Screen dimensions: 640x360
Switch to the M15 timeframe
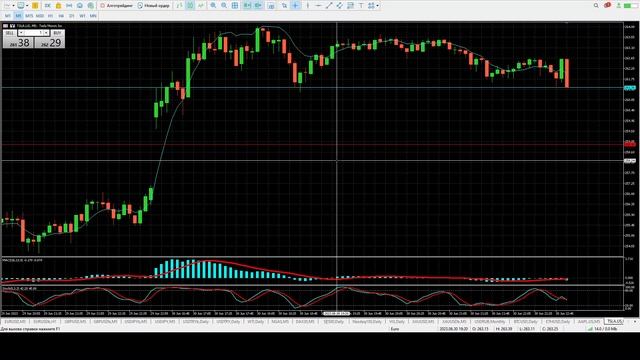tap(29, 16)
